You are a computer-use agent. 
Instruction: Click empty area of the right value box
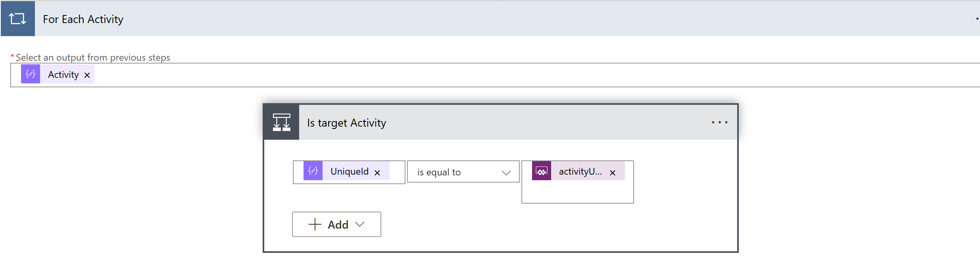577,193
